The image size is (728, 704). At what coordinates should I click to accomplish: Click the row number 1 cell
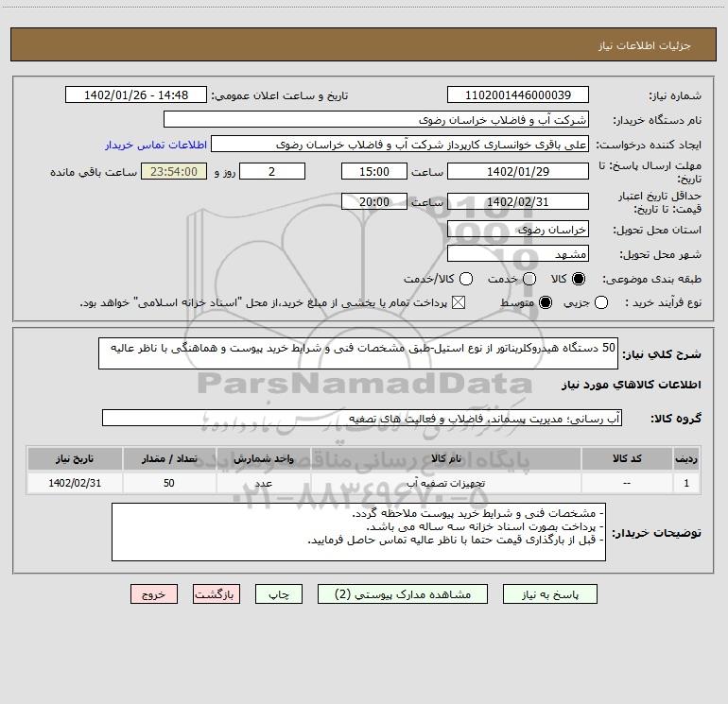(686, 483)
